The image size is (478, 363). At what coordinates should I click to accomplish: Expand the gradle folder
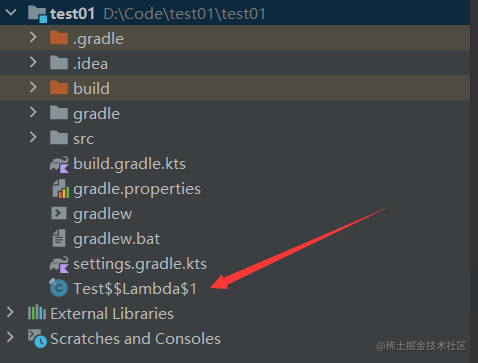pos(33,112)
